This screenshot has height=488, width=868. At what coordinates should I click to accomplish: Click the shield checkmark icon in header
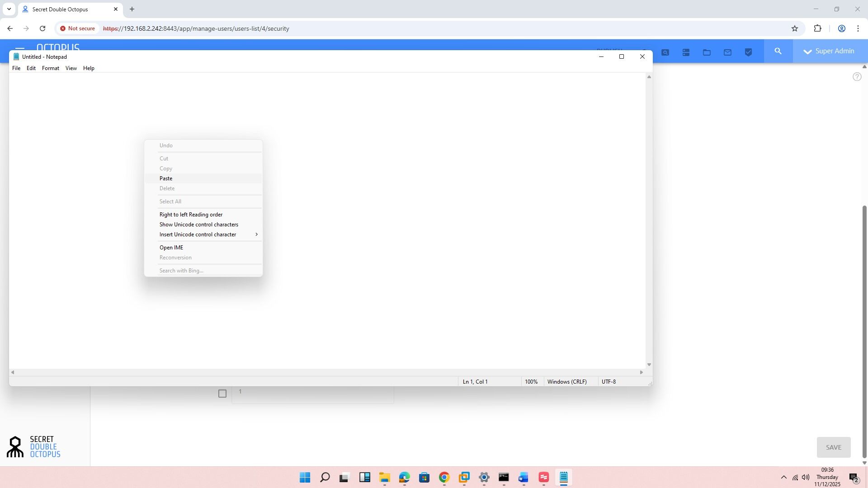tap(748, 52)
